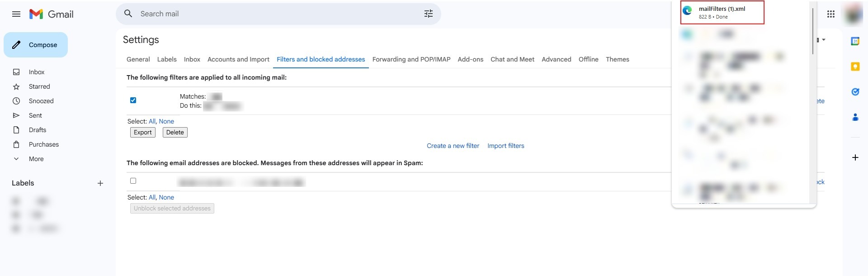Check the blocked address checkbox
The width and height of the screenshot is (868, 276).
(133, 181)
